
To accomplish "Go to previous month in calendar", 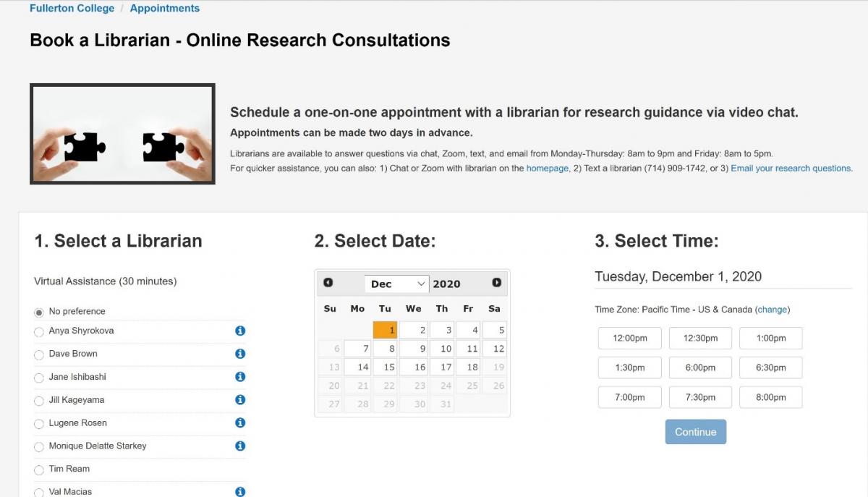I will (x=328, y=283).
